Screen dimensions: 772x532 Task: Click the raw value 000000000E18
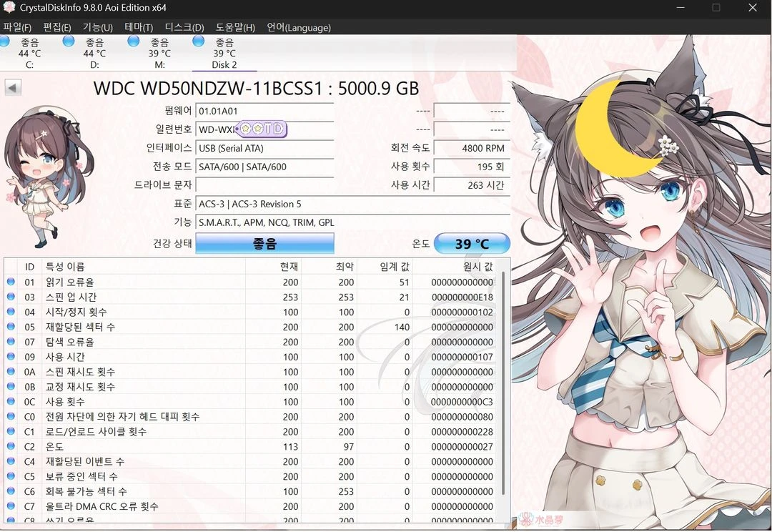tap(462, 297)
